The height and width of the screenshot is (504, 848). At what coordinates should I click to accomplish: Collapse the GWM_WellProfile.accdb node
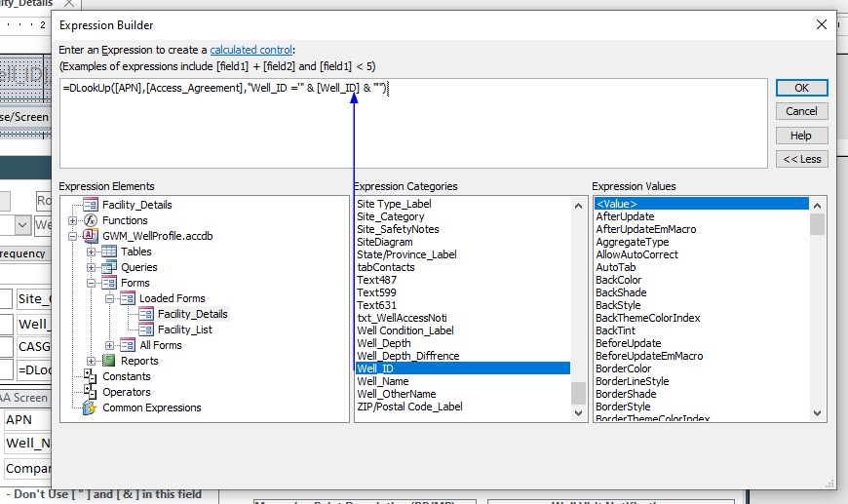tap(72, 236)
